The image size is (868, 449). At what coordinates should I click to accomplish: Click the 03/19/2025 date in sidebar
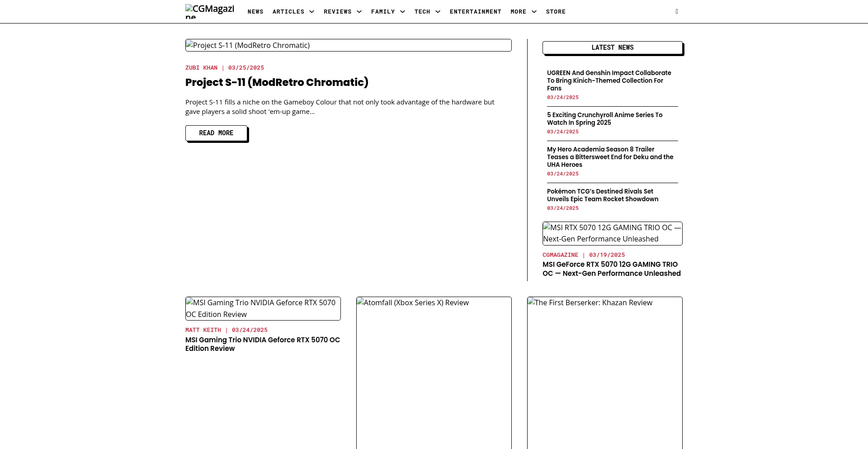click(x=607, y=255)
